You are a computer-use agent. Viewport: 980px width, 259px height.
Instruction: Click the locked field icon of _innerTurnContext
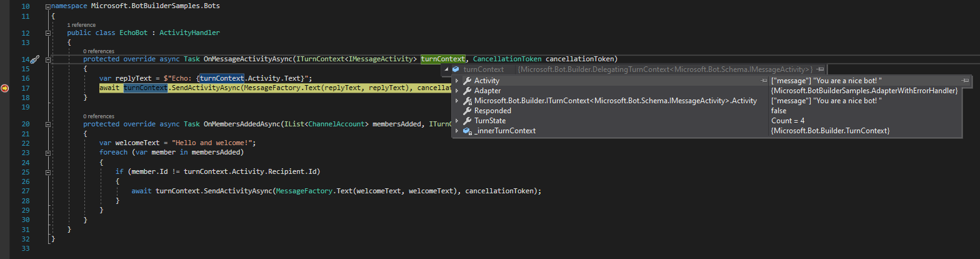(x=467, y=131)
